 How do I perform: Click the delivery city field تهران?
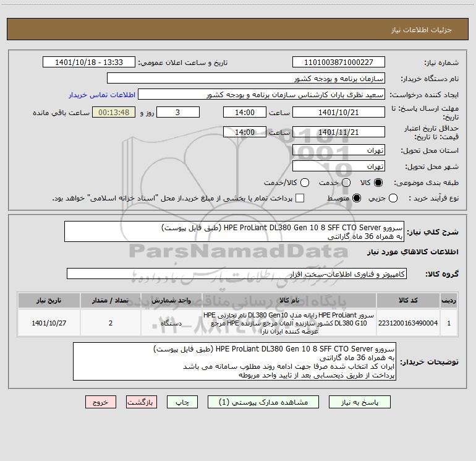339,166
